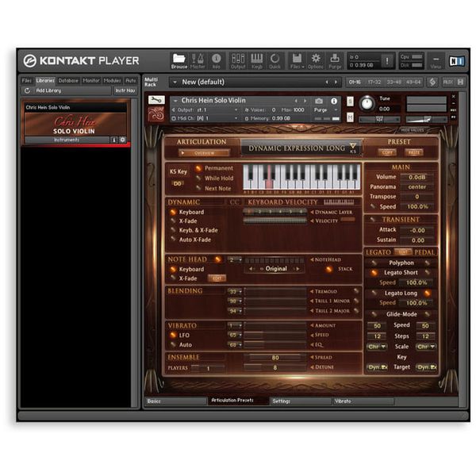The width and height of the screenshot is (476, 476).
Task: Switch to the Database tab
Action: (68, 80)
